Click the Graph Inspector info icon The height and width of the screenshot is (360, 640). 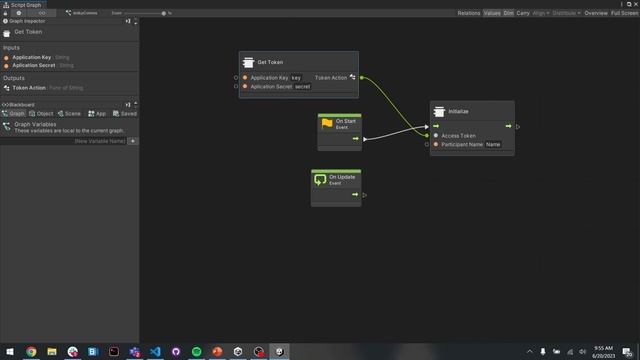tap(5, 21)
